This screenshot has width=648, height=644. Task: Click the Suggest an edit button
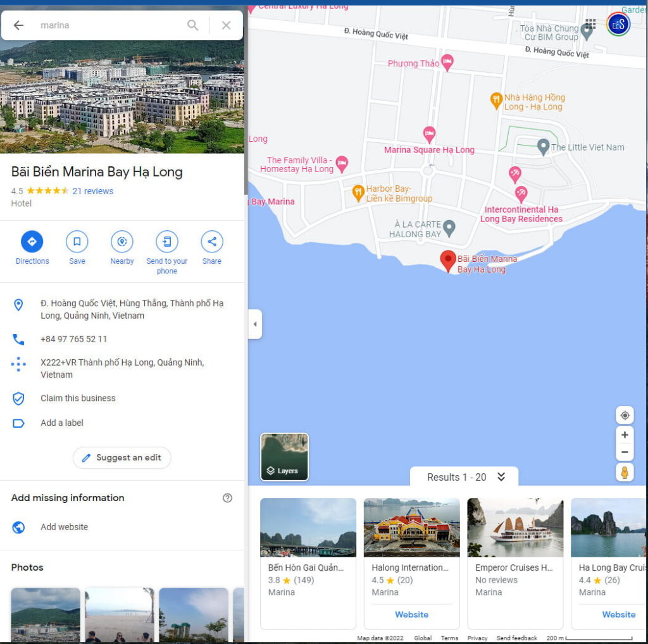(122, 458)
